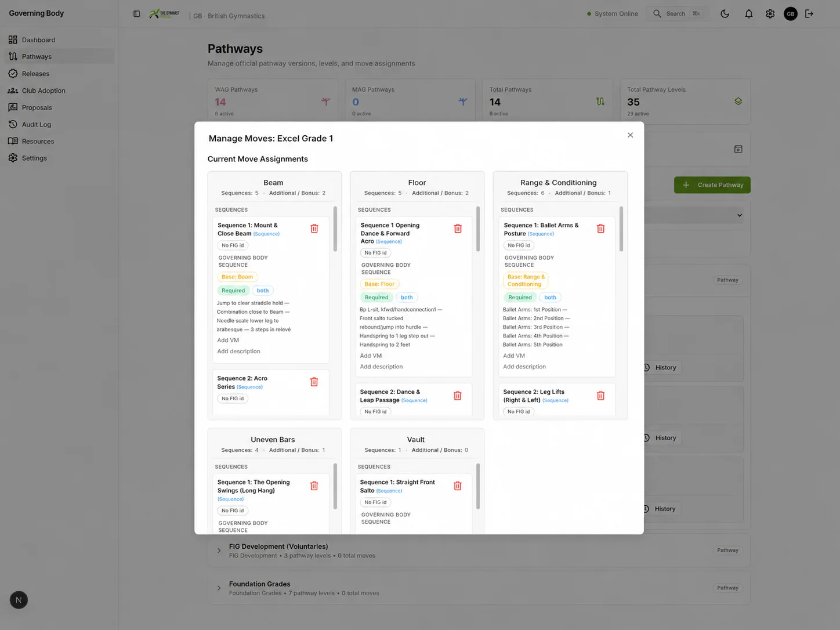840x630 pixels.
Task: Click the N avatar button at bottom left
Action: tap(19, 600)
